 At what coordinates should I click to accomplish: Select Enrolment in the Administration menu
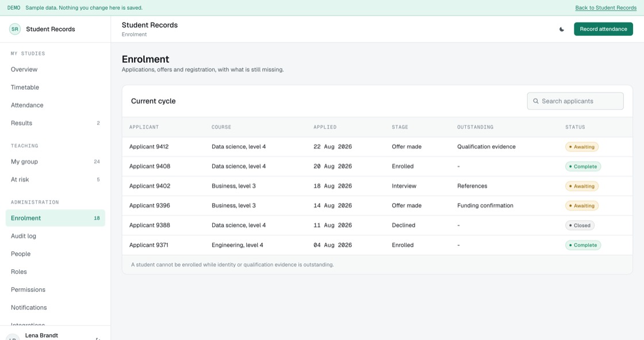(x=55, y=218)
